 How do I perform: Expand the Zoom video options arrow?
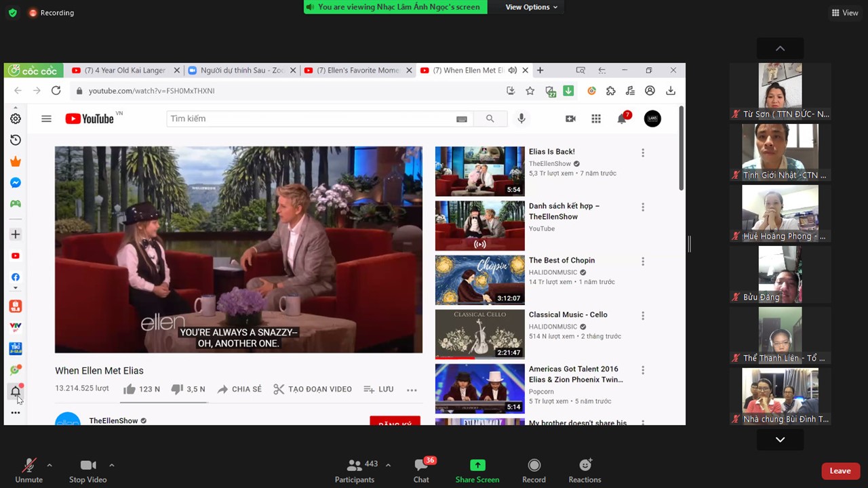(111, 465)
